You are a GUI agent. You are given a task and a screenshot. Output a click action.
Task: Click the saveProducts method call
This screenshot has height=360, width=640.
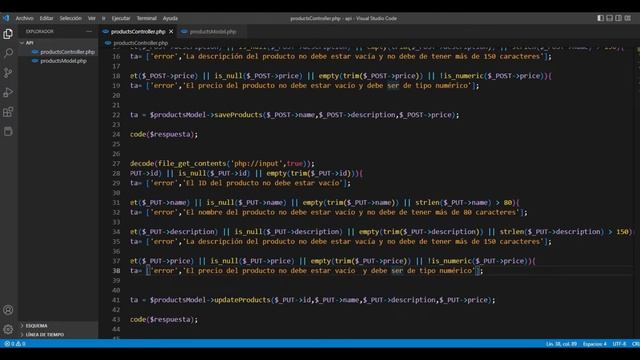(238, 115)
